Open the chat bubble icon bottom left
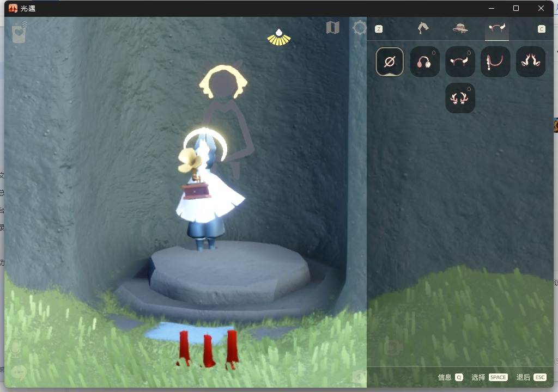This screenshot has height=392, width=558. pos(19,372)
